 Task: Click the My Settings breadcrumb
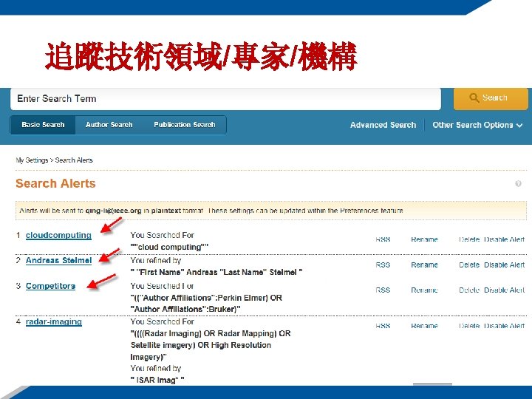(32, 160)
